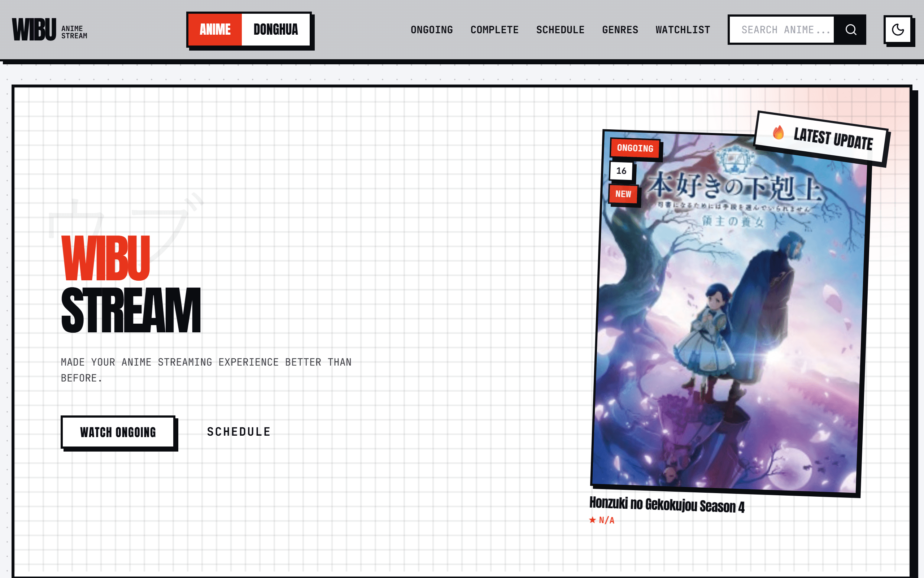
Task: Switch to the DONGHUA mode tab
Action: [x=276, y=29]
